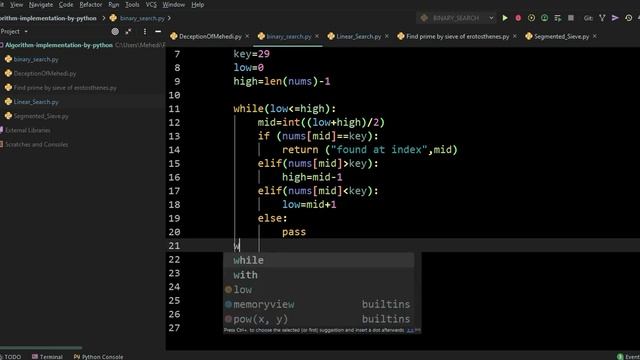
Task: Open Git history clock icon
Action: coord(629,18)
